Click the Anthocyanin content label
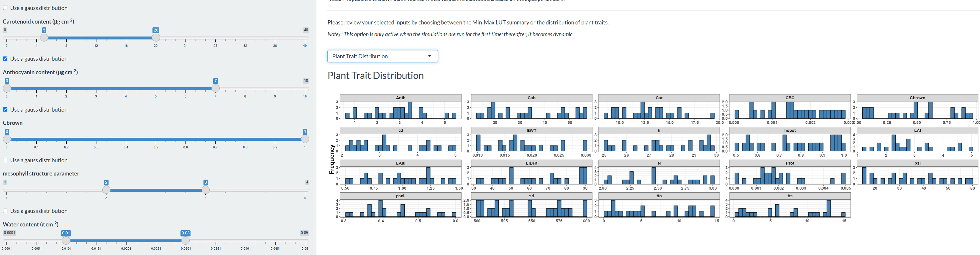Viewport: 980px width, 255px height. [x=40, y=72]
